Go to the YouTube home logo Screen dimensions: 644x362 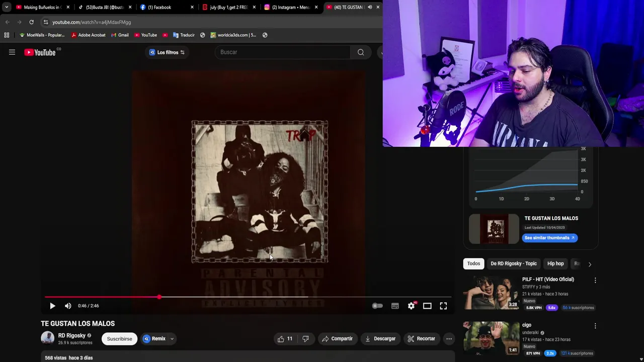(40, 52)
